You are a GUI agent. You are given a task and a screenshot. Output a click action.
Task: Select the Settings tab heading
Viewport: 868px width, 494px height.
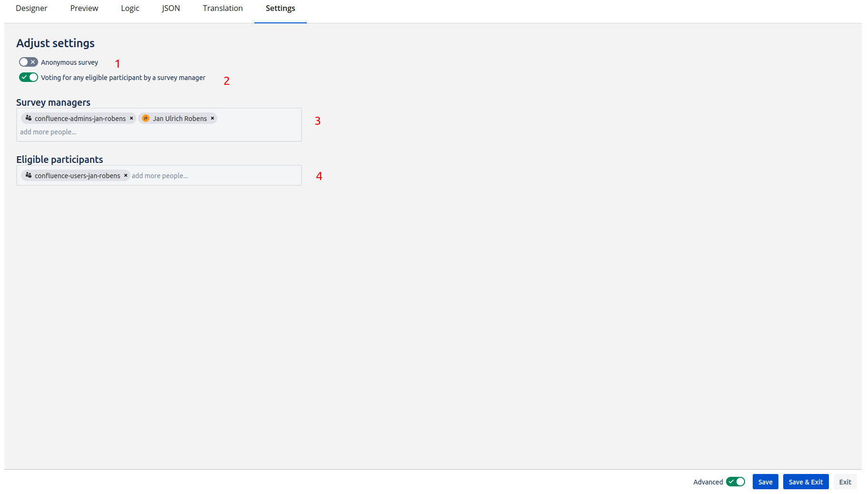pos(280,8)
